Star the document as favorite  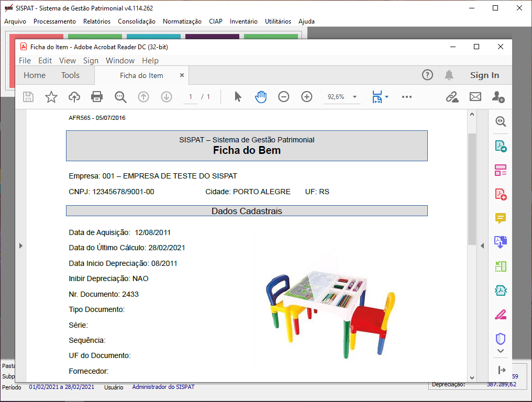point(51,97)
